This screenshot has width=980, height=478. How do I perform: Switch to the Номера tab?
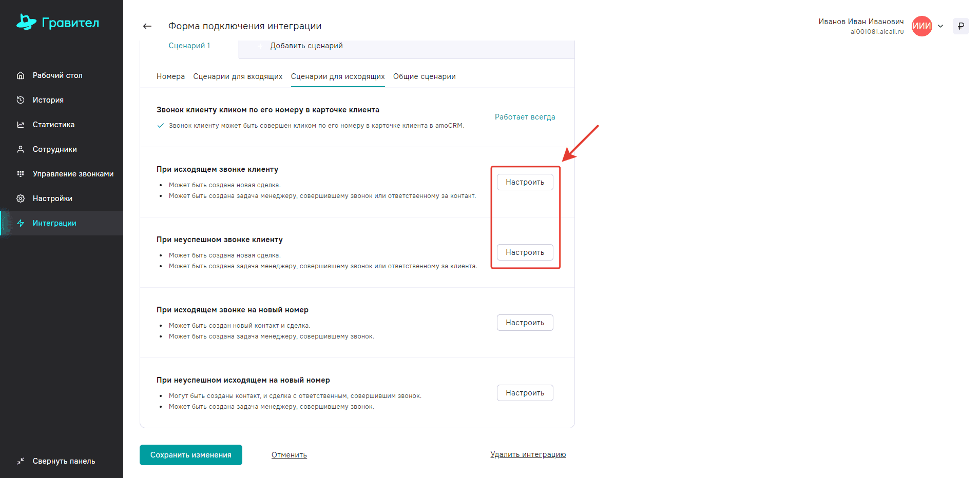pyautogui.click(x=170, y=76)
